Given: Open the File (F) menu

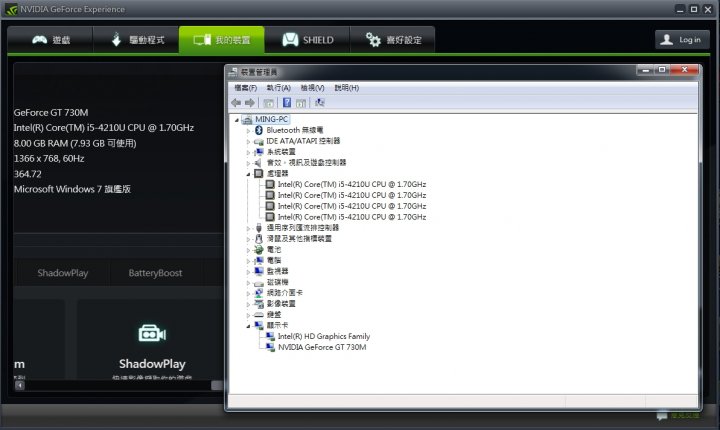Looking at the screenshot, I should tap(246, 87).
